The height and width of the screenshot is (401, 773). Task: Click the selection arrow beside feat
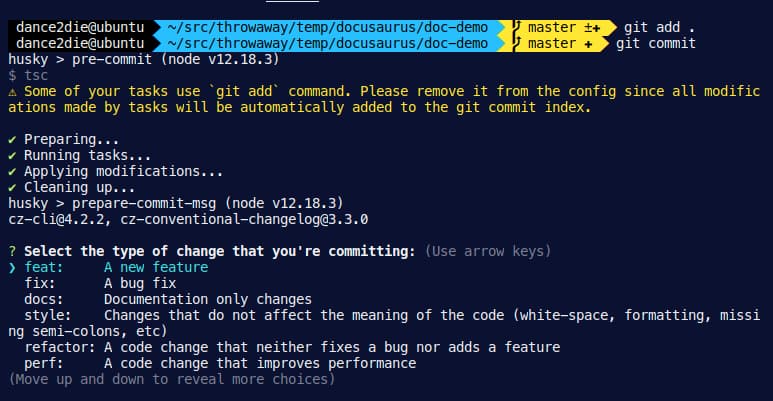(x=12, y=267)
